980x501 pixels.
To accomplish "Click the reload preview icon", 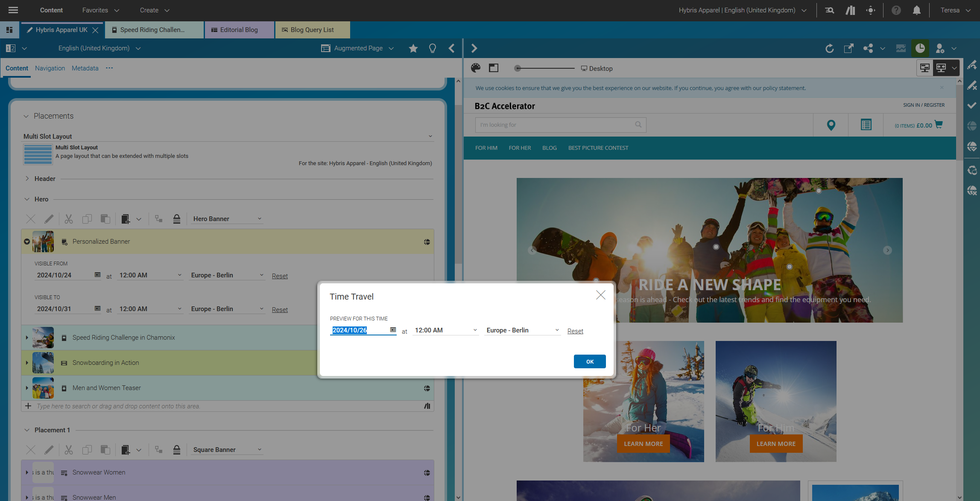I will pyautogui.click(x=829, y=48).
